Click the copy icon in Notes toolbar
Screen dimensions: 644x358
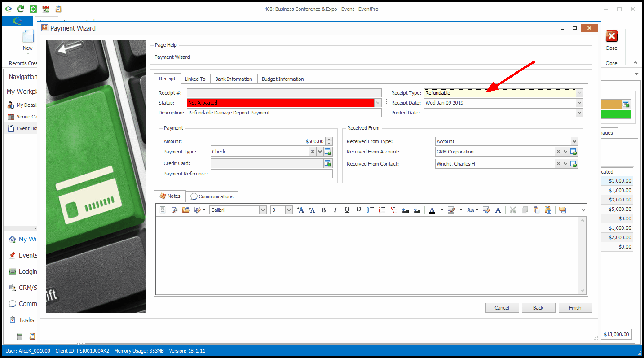click(525, 210)
